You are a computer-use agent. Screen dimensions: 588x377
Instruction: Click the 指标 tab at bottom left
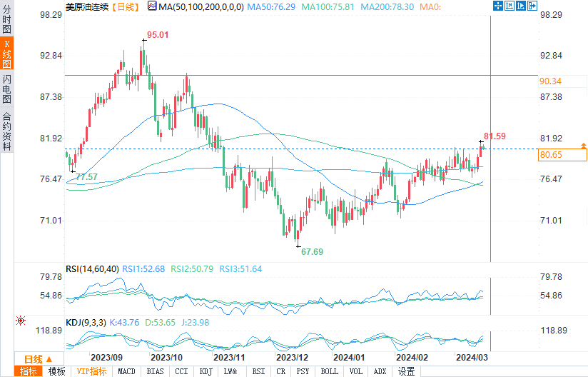point(29,371)
